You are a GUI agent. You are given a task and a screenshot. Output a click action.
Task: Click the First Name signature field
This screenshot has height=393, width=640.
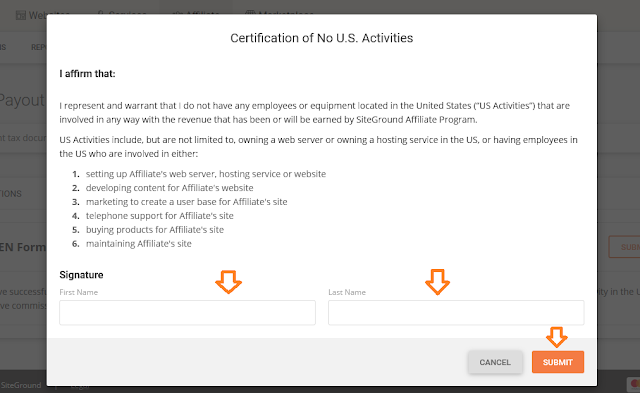point(187,313)
